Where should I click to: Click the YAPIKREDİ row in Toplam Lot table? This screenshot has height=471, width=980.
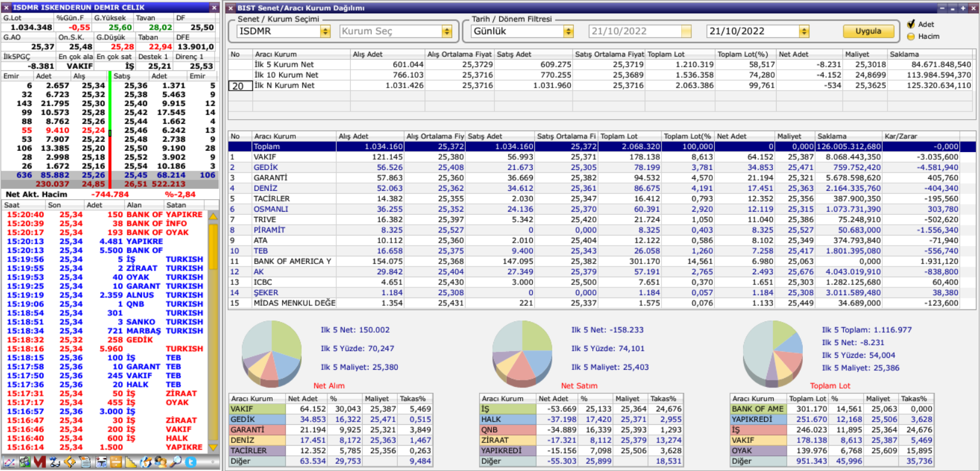(832, 420)
